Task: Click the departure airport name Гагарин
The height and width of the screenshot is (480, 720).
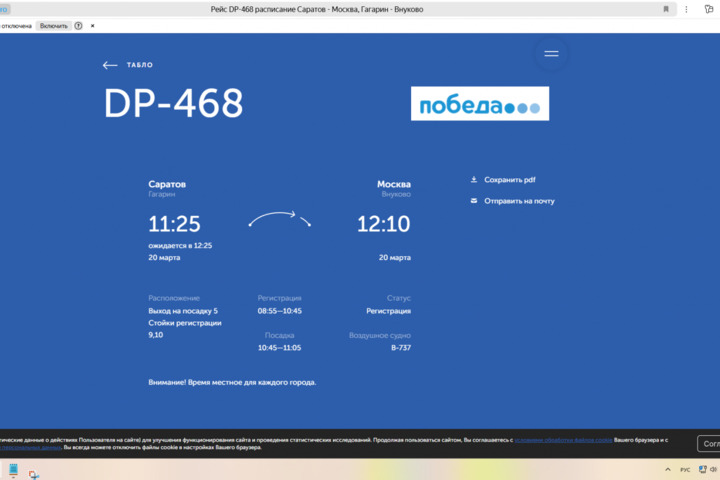Action: click(x=162, y=194)
